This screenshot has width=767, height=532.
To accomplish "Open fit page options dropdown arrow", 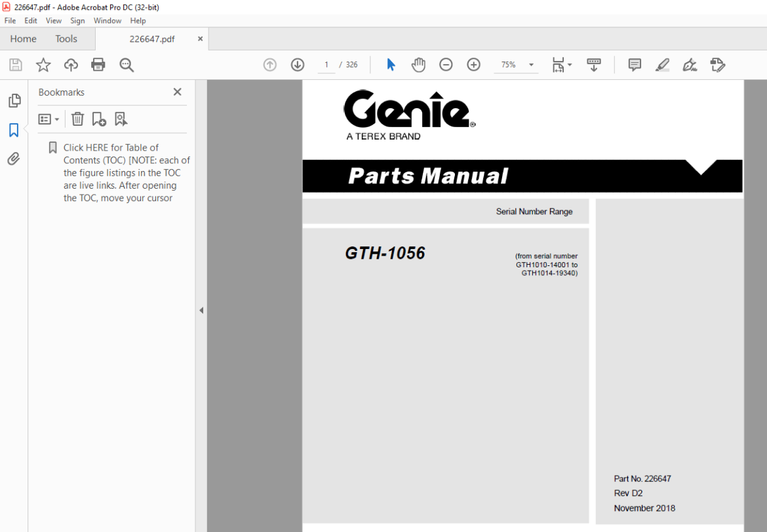I will click(x=570, y=65).
